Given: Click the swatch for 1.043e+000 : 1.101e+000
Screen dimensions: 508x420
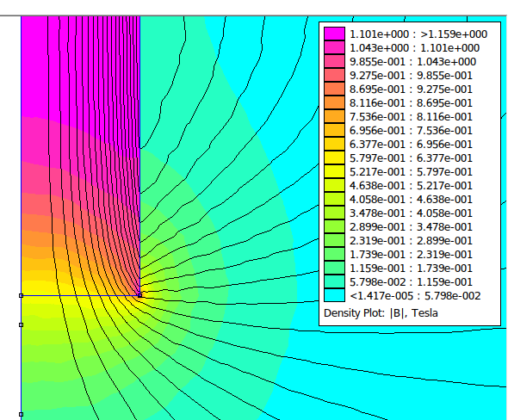Looking at the screenshot, I should (334, 47).
